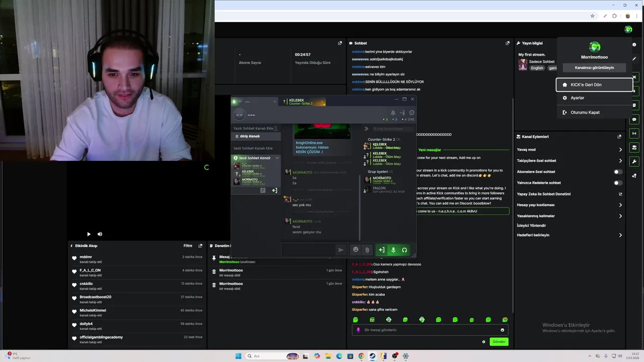
Task: Open Steam icon in taskbar
Action: pos(372,356)
